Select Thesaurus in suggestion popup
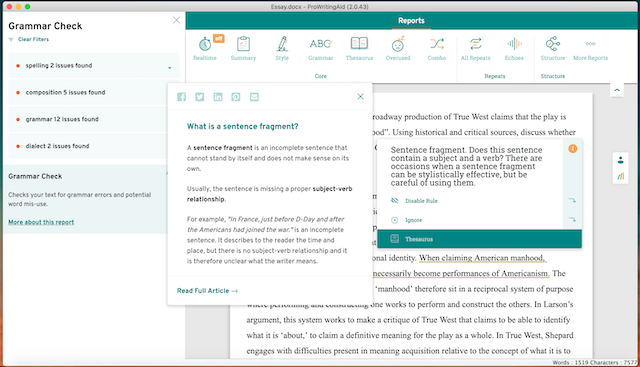The height and width of the screenshot is (367, 640). point(480,239)
